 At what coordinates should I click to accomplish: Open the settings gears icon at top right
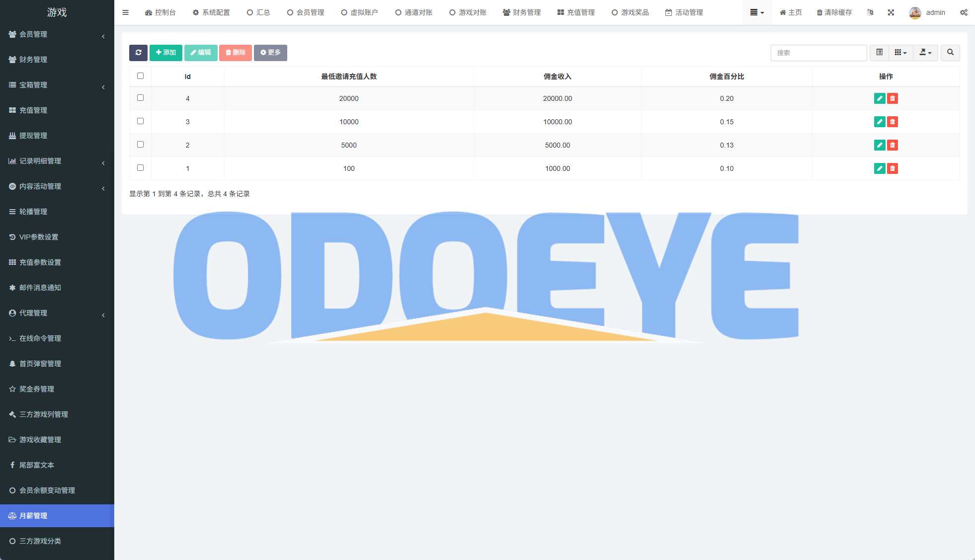coord(964,12)
